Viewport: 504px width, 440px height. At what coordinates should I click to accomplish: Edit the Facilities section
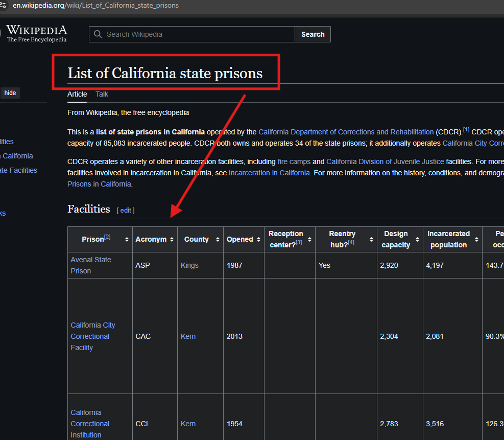[x=126, y=211]
